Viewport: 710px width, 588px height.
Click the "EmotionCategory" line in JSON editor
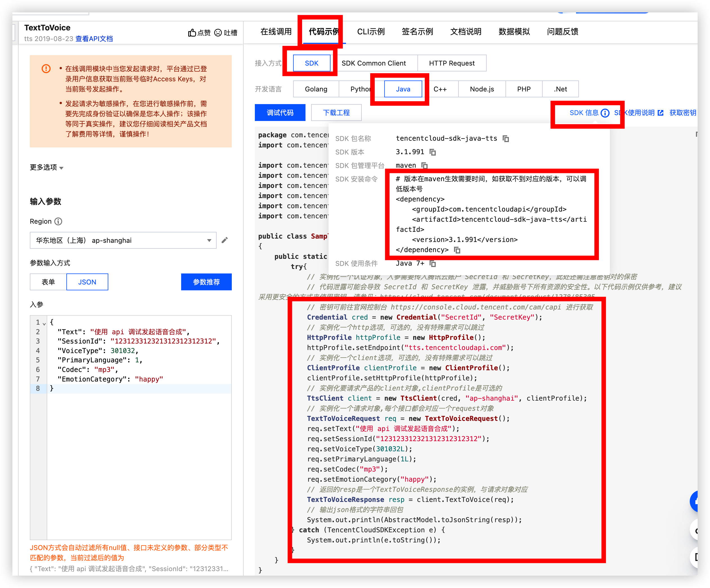(x=110, y=379)
